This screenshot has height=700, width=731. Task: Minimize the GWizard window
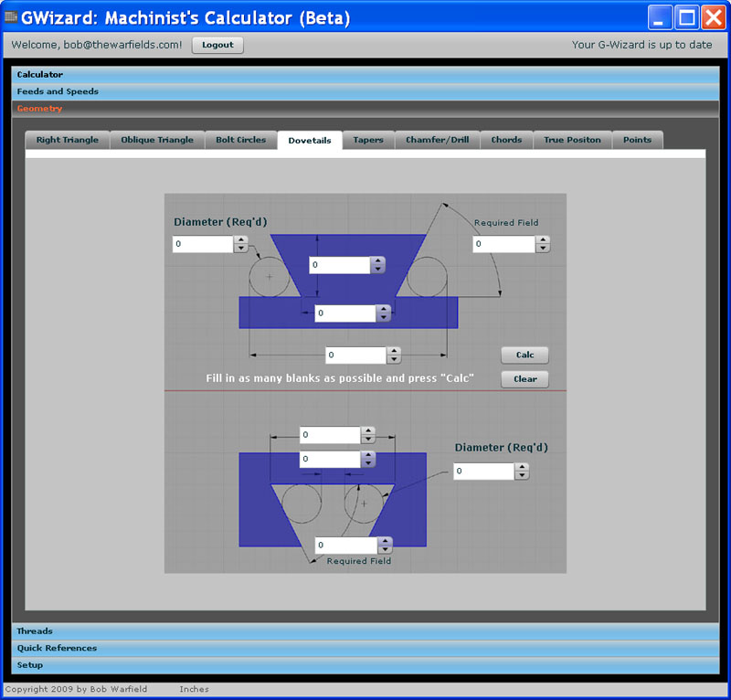[659, 17]
